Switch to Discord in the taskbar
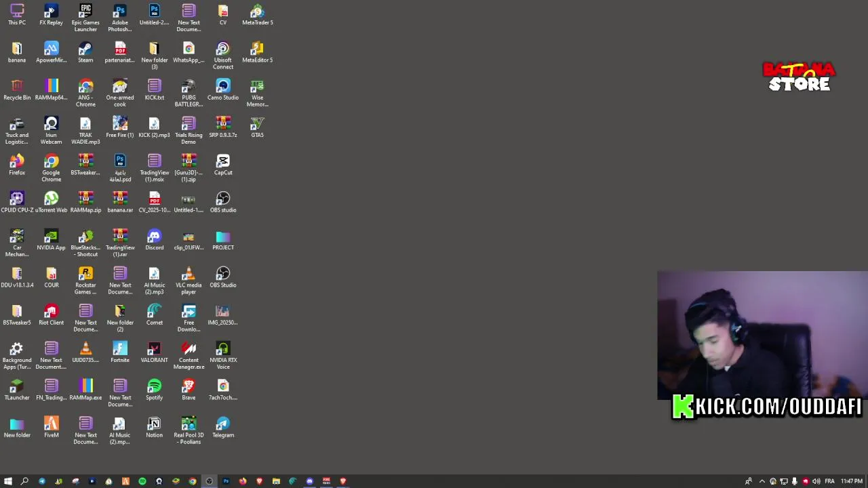868x488 pixels. (309, 481)
